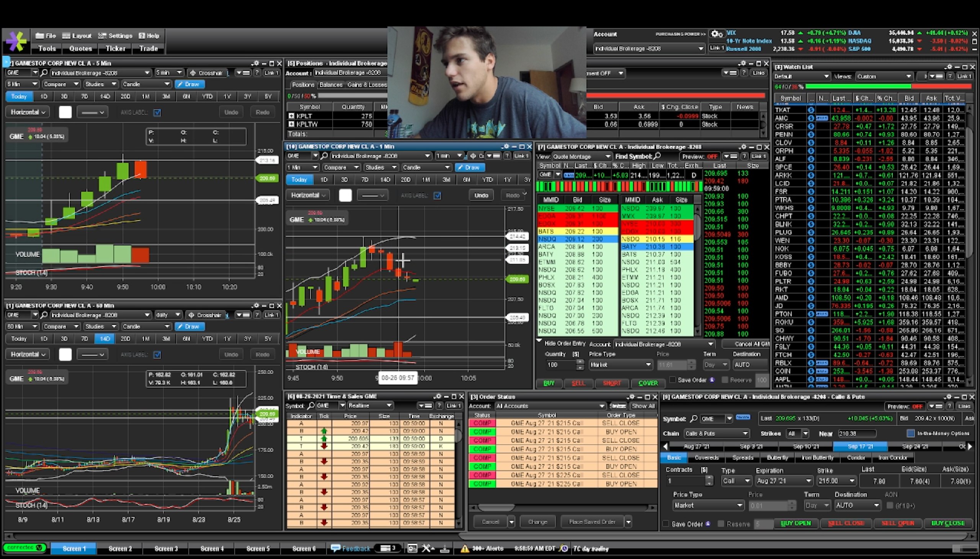Viewport: 980px width, 559px height.
Task: Switch to Screen 2 tab
Action: pos(120,548)
